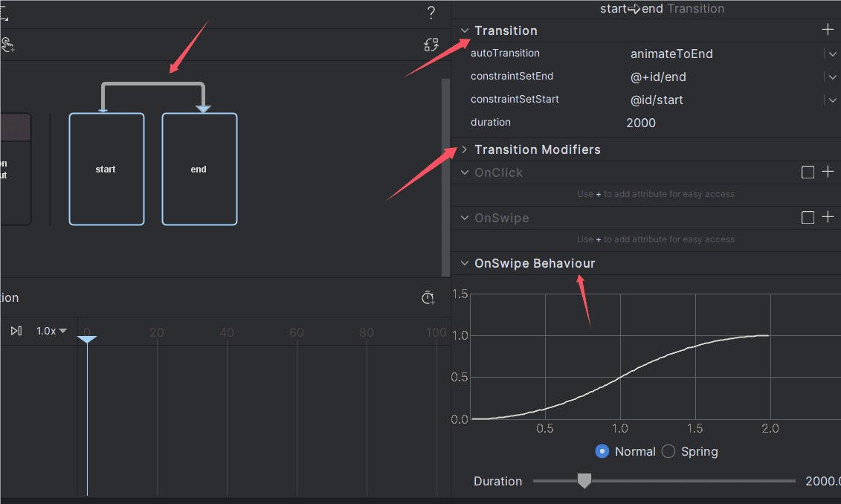The width and height of the screenshot is (841, 504).
Task: Open the autoTransition dropdown
Action: click(x=830, y=54)
